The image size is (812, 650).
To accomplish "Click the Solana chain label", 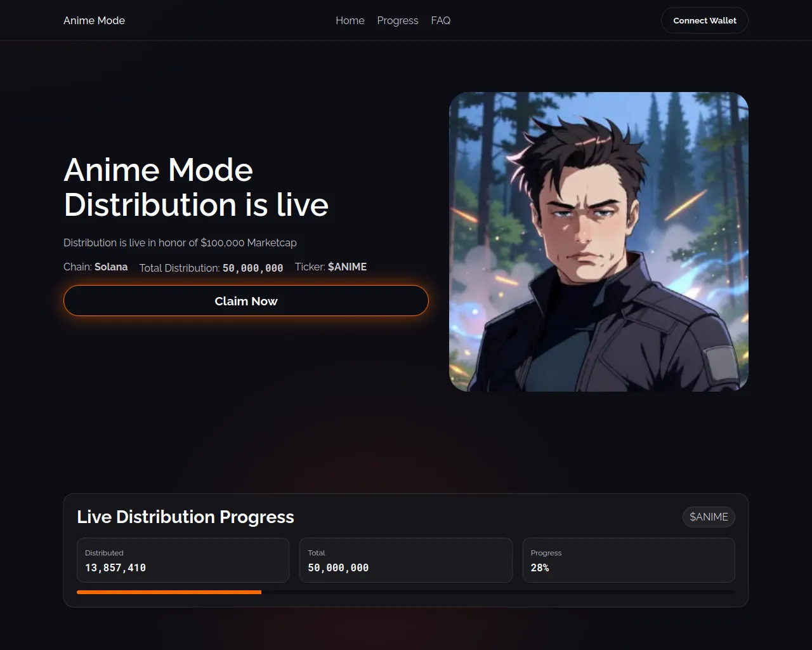I will 111,267.
